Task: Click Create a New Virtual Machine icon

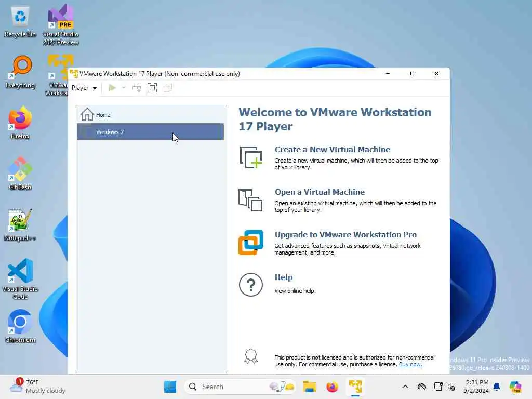Action: (x=251, y=157)
